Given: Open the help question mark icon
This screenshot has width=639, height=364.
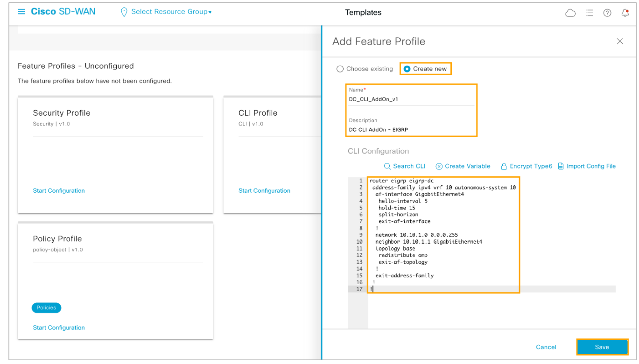Looking at the screenshot, I should 607,13.
